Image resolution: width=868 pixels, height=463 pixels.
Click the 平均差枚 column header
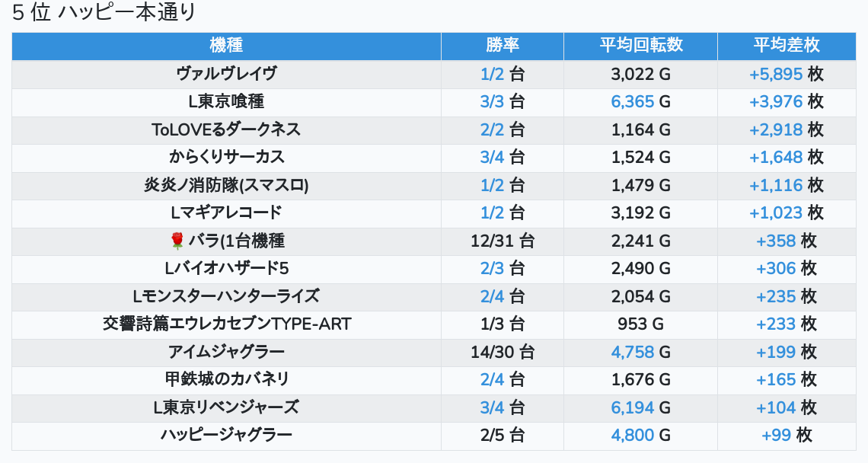787,45
